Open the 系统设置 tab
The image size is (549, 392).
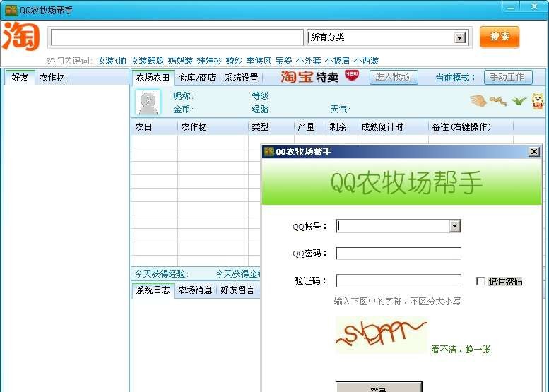[241, 78]
